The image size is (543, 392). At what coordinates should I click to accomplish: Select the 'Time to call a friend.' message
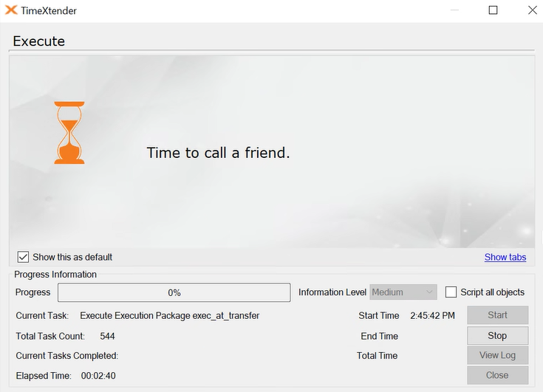[x=218, y=153]
